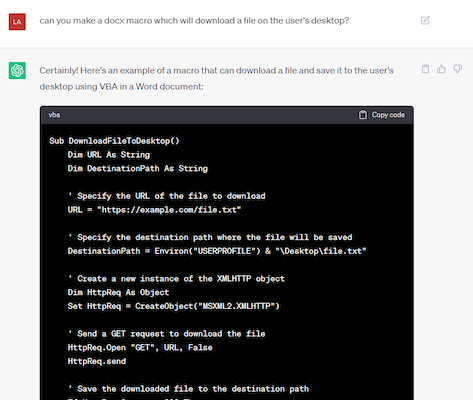Image resolution: width=473 pixels, height=400 pixels.
Task: Click the comment about saving downloaded file
Action: coord(188,389)
